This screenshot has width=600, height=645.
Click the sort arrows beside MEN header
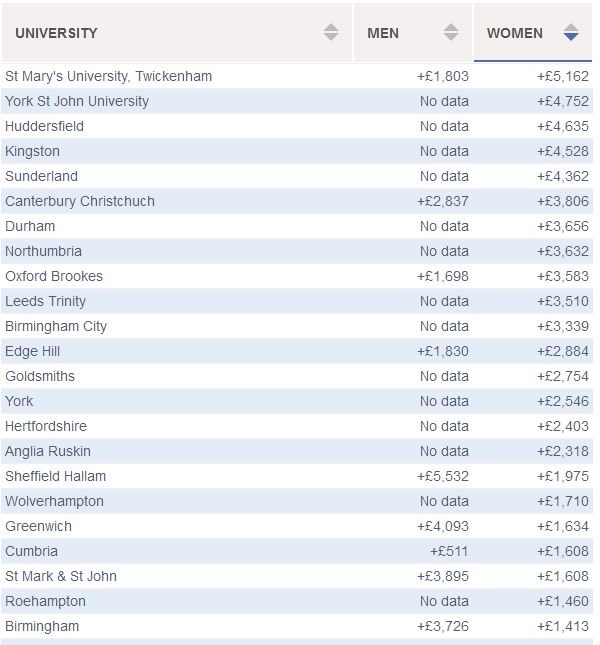coord(451,33)
